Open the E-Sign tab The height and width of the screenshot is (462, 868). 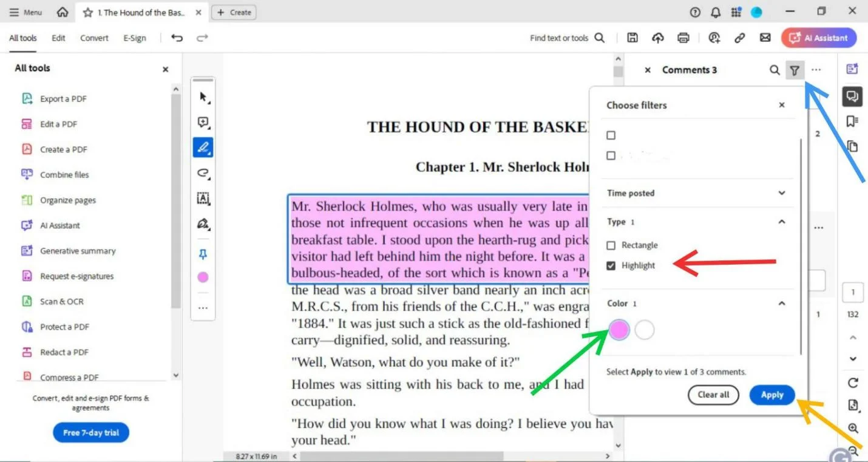(135, 38)
